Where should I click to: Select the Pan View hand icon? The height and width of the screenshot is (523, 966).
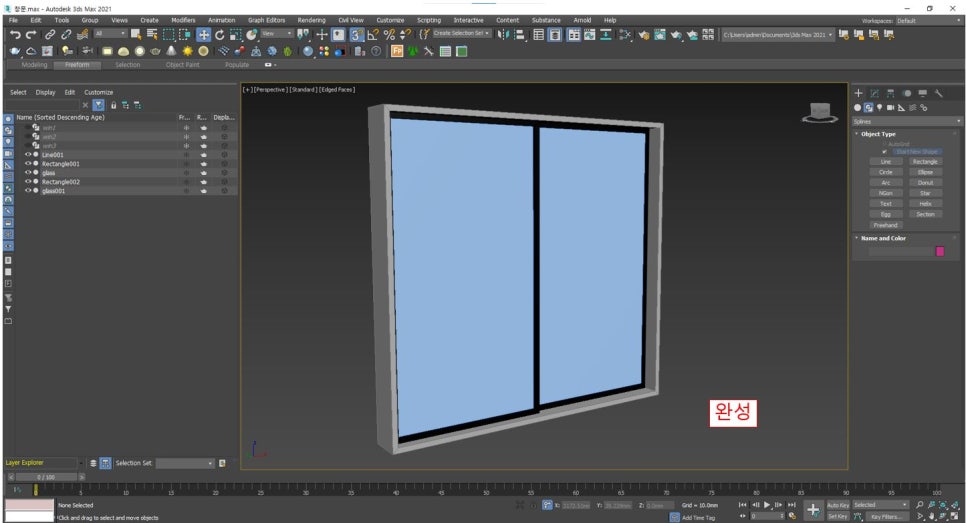(931, 516)
